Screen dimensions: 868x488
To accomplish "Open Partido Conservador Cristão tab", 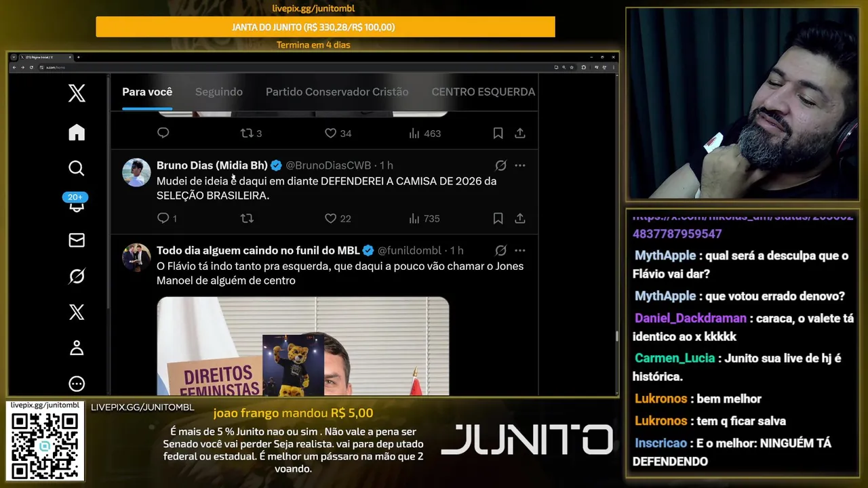I will click(337, 91).
